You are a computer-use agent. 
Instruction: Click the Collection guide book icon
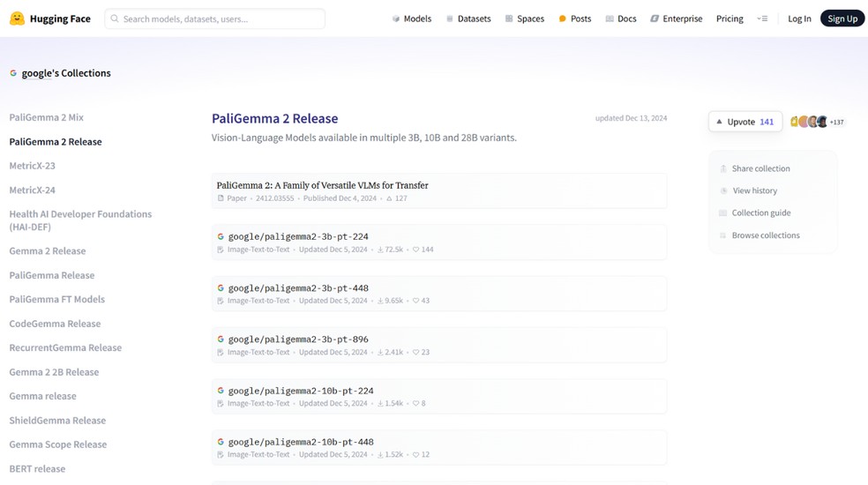tap(723, 213)
